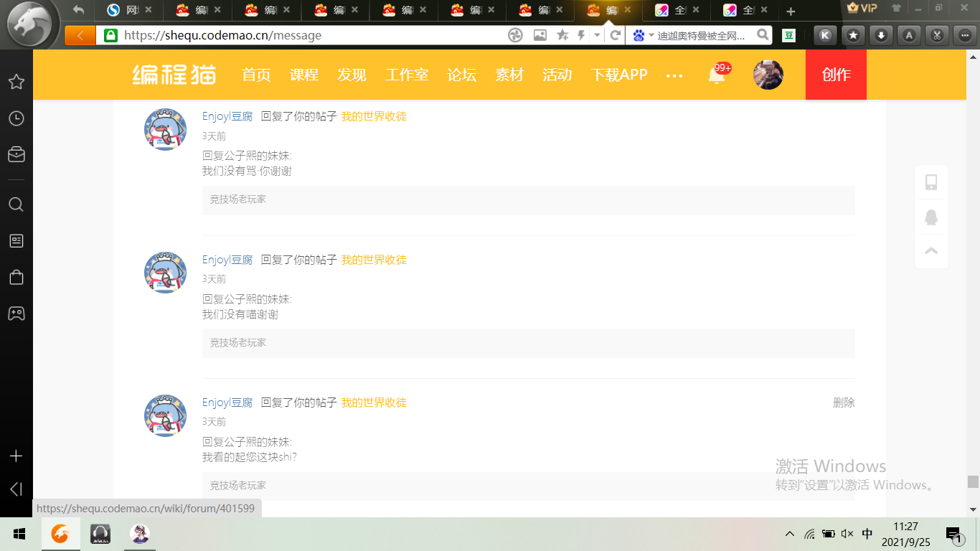Expand the three-dot more navigation menu

pyautogui.click(x=674, y=75)
